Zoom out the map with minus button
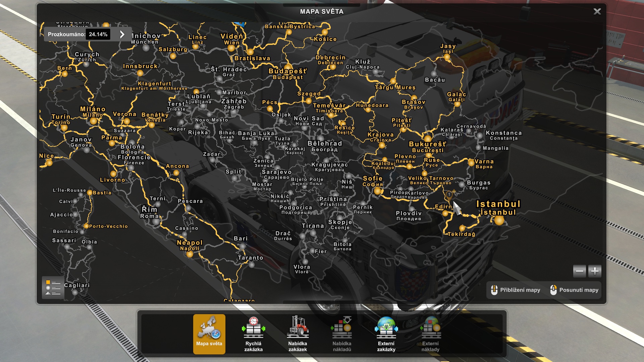The height and width of the screenshot is (362, 644). point(579,271)
